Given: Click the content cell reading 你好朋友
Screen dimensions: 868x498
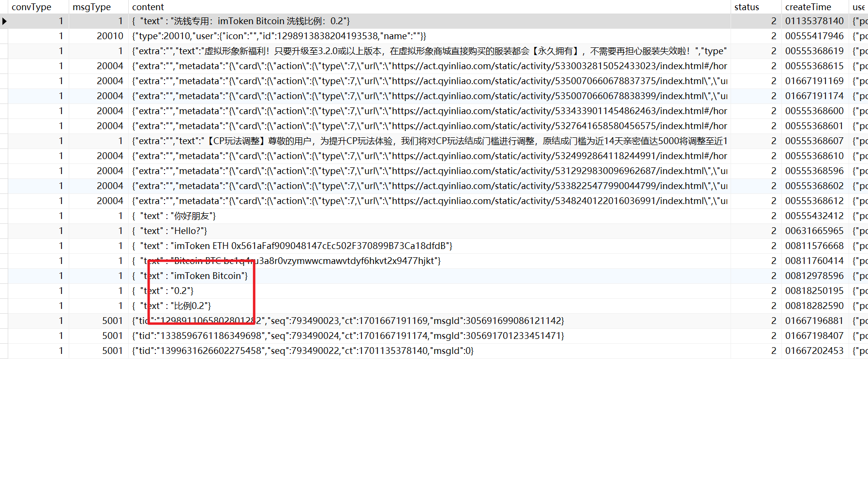Looking at the screenshot, I should pos(429,216).
